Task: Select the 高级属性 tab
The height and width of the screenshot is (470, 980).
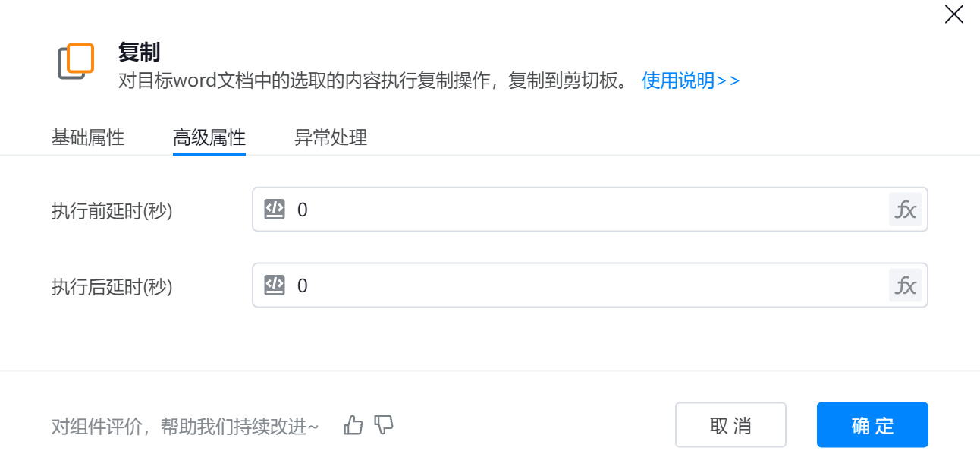Action: [209, 138]
